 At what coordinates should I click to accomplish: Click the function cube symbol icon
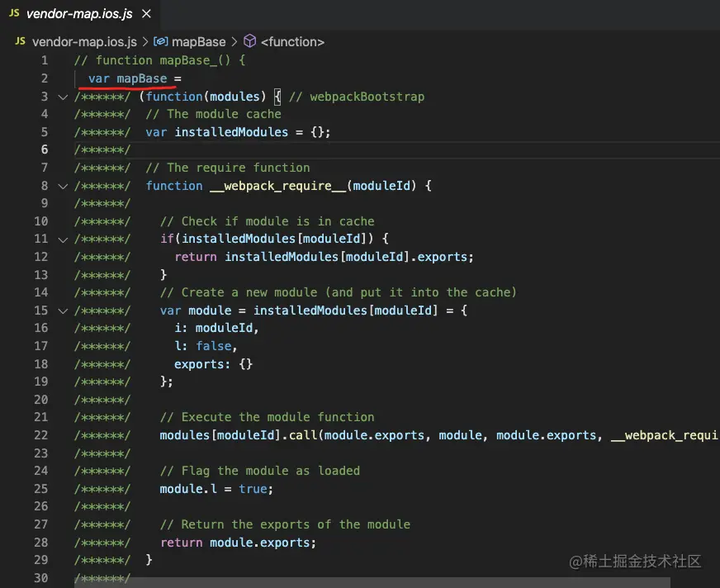250,41
